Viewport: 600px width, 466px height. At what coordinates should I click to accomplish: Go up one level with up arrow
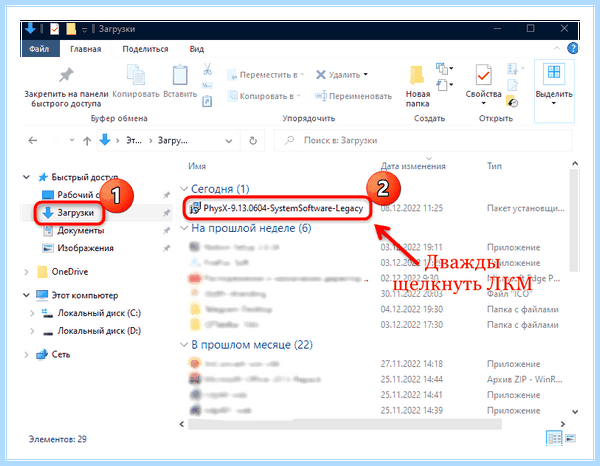[87, 141]
